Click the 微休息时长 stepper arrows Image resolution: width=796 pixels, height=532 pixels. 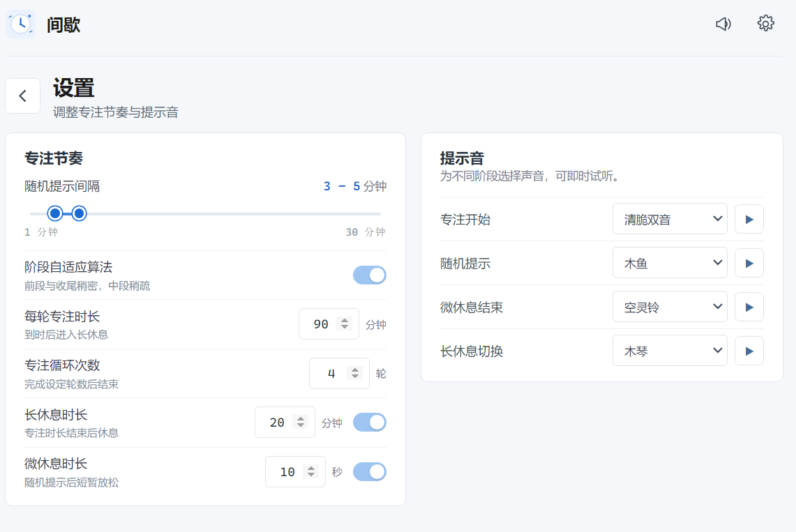pyautogui.click(x=311, y=471)
